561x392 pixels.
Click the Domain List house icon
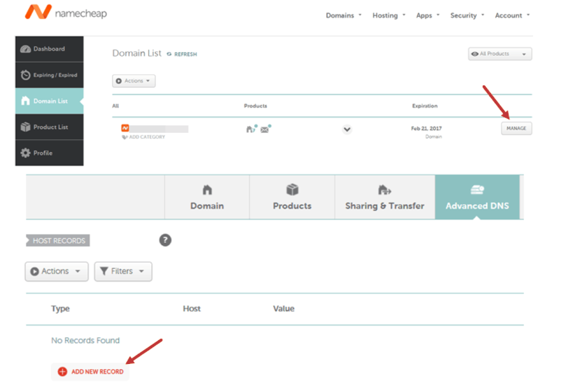(25, 101)
